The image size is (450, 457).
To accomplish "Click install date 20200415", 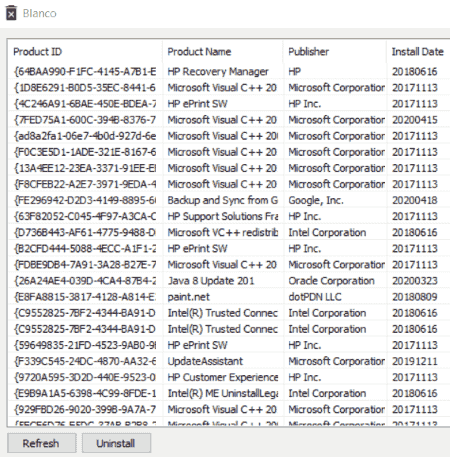I will [415, 120].
